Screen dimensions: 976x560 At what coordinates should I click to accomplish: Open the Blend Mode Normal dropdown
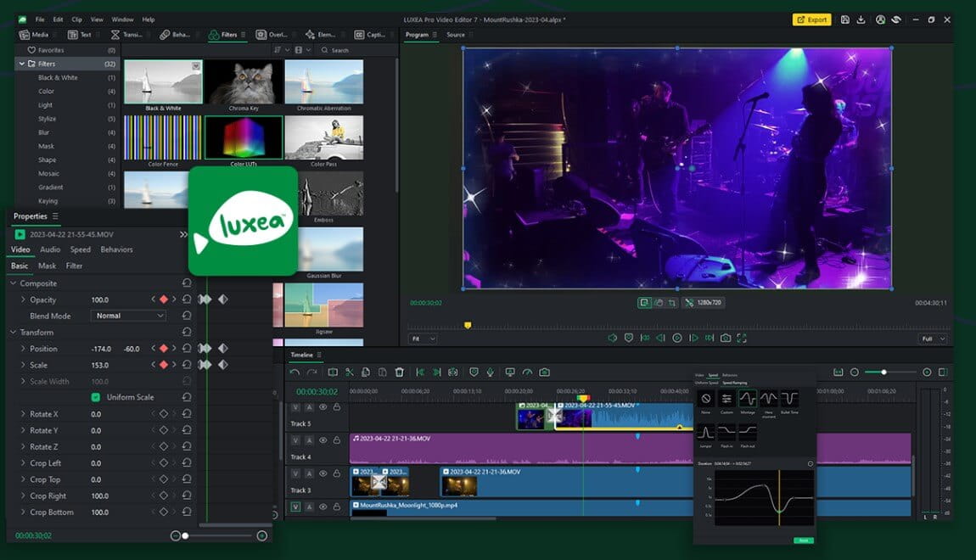(129, 316)
